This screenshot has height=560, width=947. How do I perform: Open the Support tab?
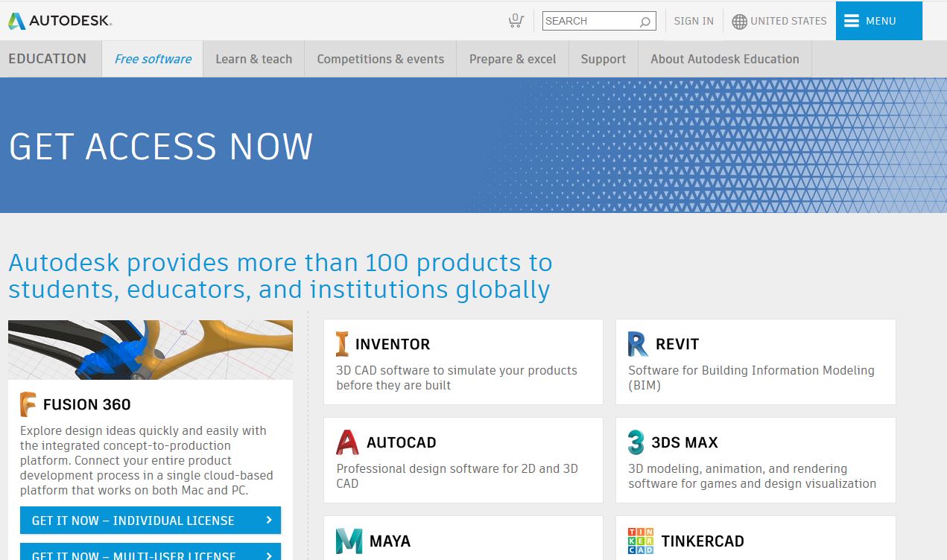604,59
